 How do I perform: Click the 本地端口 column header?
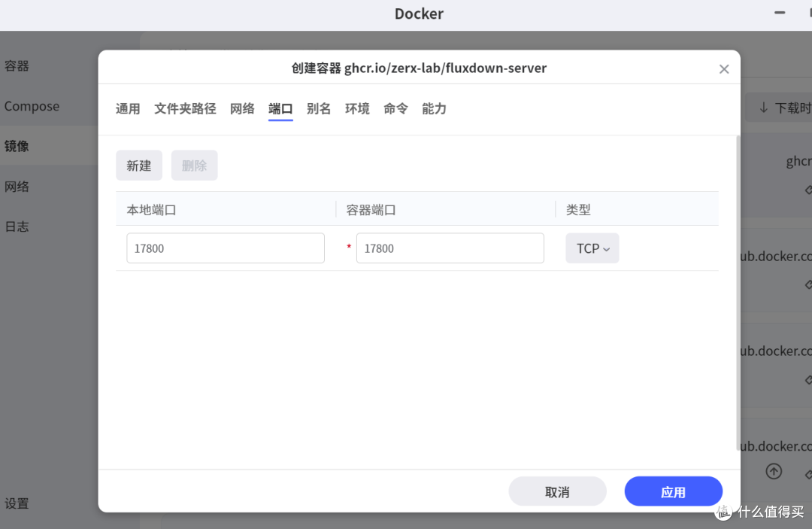226,210
